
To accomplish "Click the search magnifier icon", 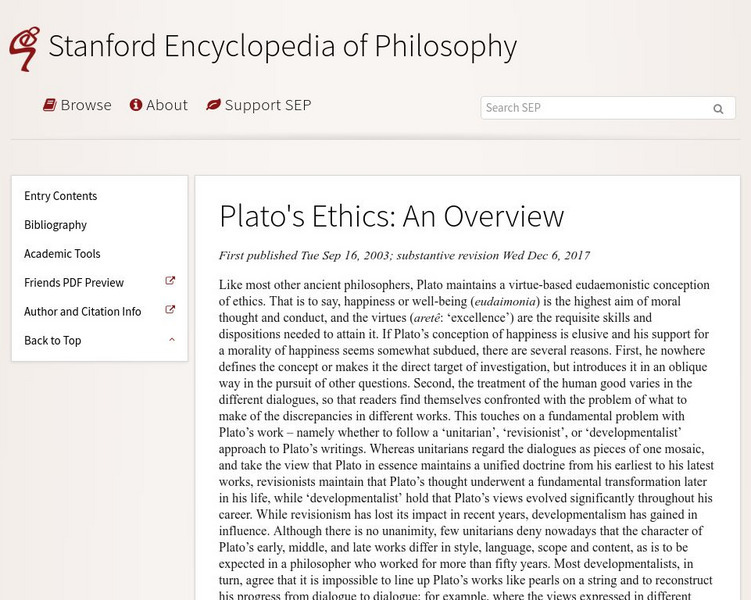I will pyautogui.click(x=718, y=109).
